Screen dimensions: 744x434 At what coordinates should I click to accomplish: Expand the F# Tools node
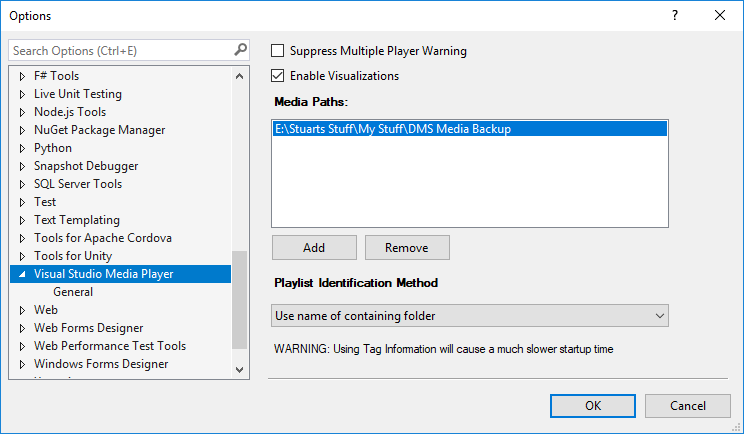click(x=22, y=76)
